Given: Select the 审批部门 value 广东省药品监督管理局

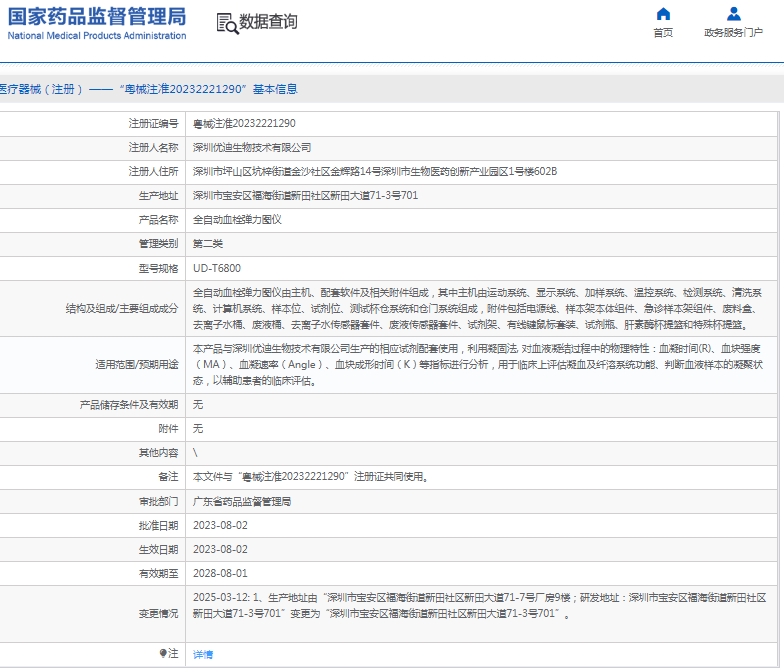Looking at the screenshot, I should point(242,501).
